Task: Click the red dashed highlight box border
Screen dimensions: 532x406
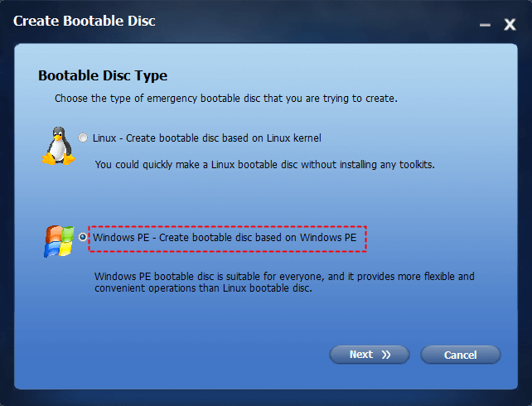Action: tap(227, 226)
